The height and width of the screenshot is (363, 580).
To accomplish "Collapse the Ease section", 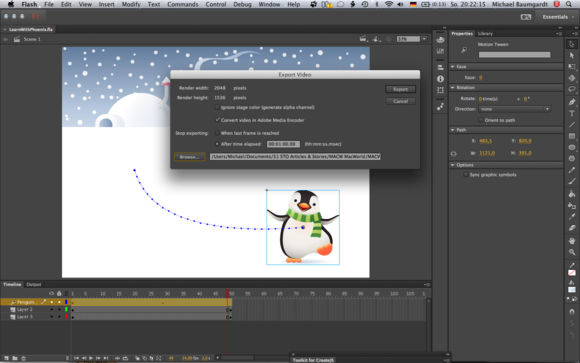I will pyautogui.click(x=453, y=67).
